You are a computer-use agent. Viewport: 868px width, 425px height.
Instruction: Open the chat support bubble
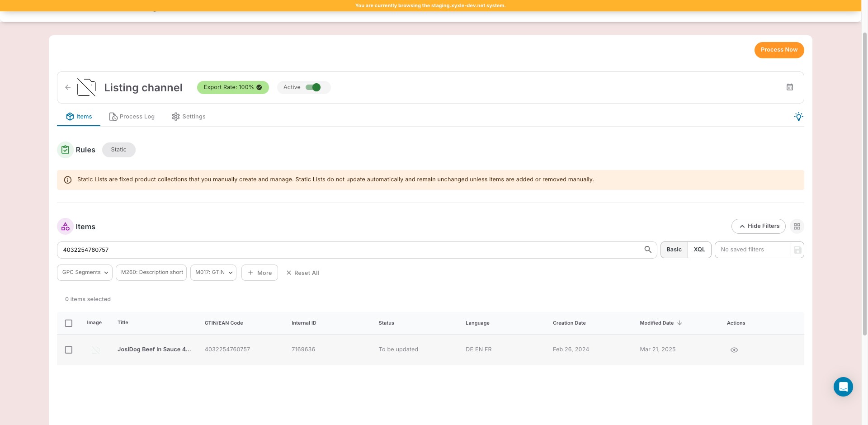click(x=843, y=387)
